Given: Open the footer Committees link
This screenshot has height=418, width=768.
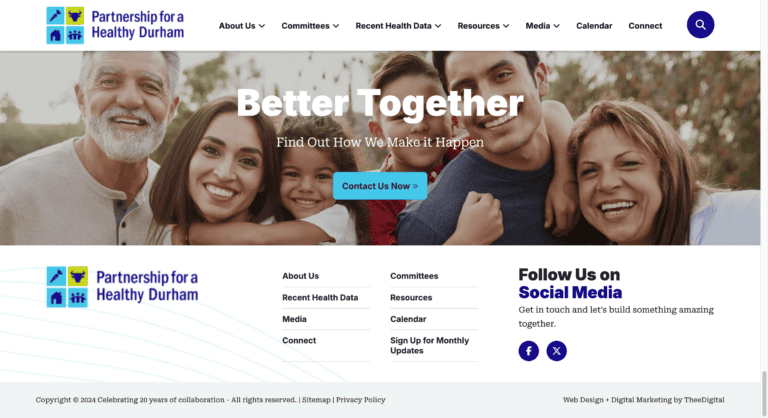Looking at the screenshot, I should point(414,276).
